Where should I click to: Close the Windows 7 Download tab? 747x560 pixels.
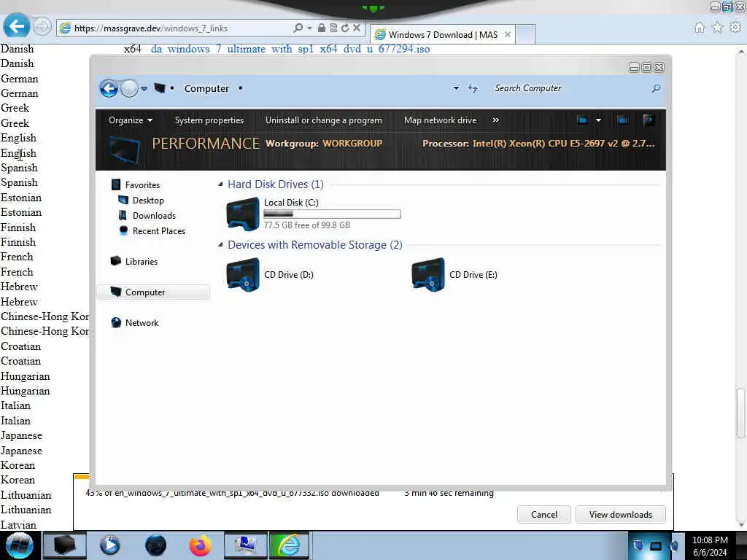tap(508, 35)
